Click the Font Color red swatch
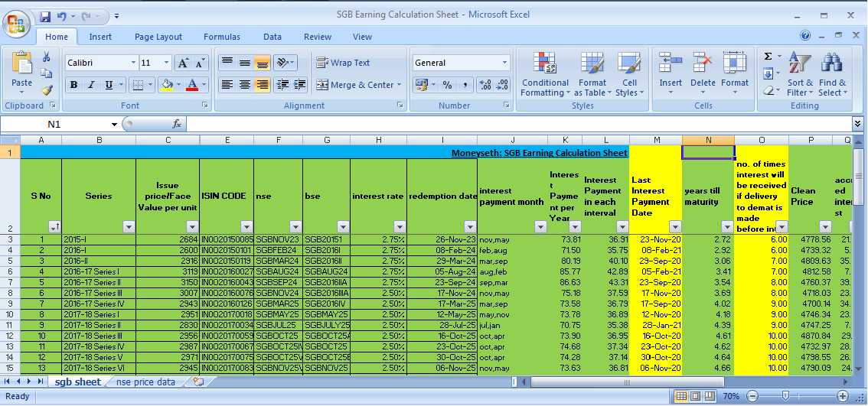Screen dimensions: 868x406 click(192, 85)
